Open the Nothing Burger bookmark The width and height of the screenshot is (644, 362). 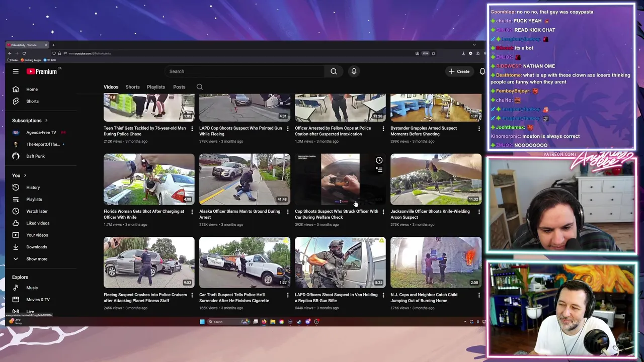coord(31,60)
